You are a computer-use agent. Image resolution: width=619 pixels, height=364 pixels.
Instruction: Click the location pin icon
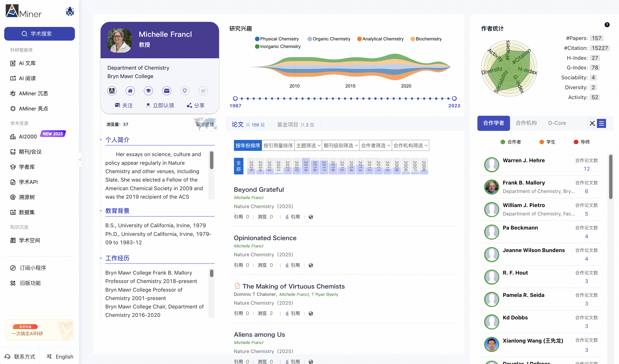[185, 91]
